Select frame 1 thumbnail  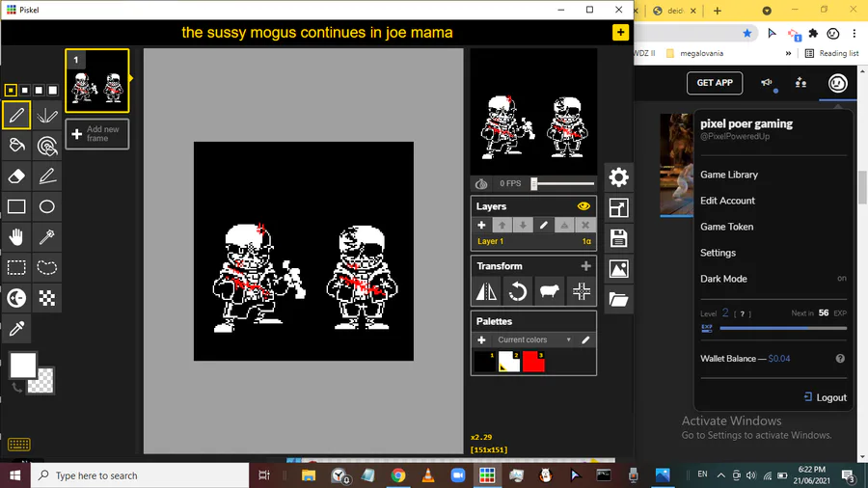[97, 81]
